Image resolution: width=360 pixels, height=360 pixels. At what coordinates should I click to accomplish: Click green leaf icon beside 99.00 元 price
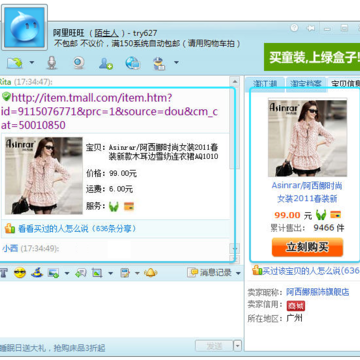tap(321, 215)
